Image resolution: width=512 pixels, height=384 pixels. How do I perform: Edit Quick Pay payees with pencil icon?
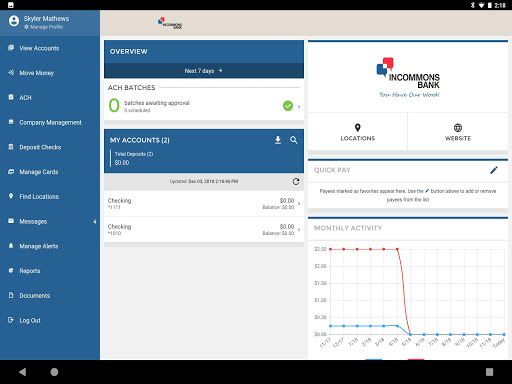pos(494,170)
